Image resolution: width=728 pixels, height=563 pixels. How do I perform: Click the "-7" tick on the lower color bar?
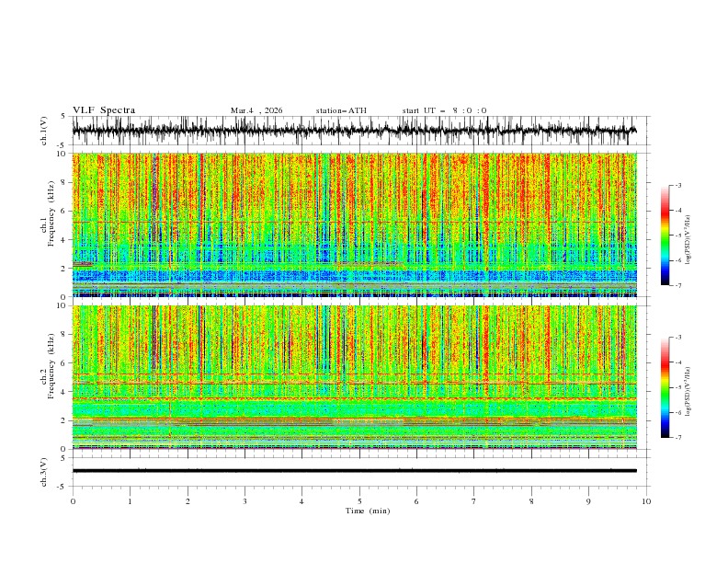[678, 438]
